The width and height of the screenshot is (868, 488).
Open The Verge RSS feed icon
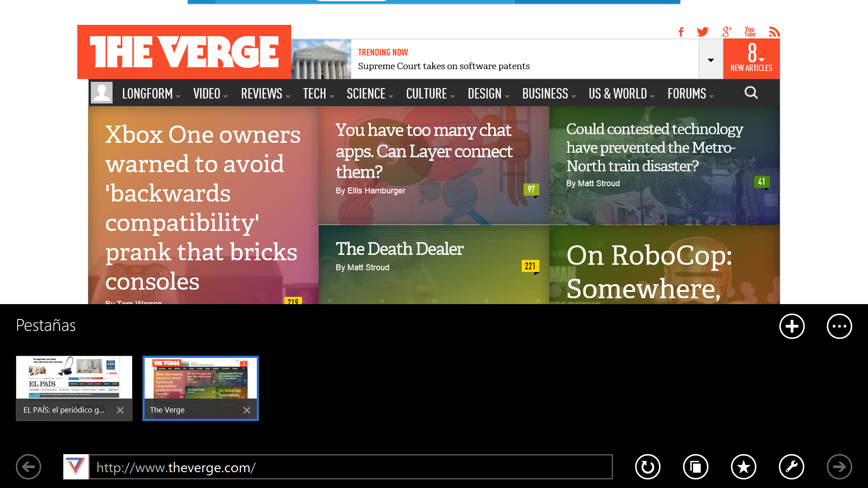tap(774, 32)
